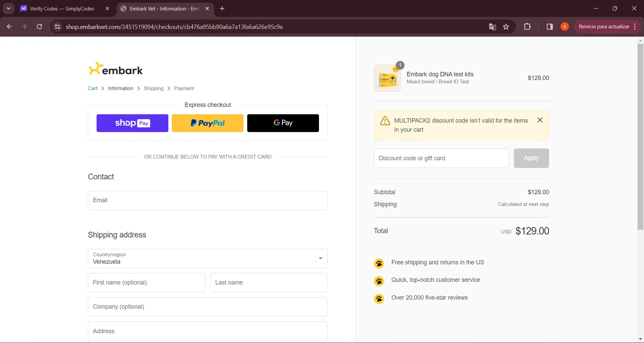Click the Apply discount button
Image resolution: width=644 pixels, height=343 pixels.
(x=531, y=158)
